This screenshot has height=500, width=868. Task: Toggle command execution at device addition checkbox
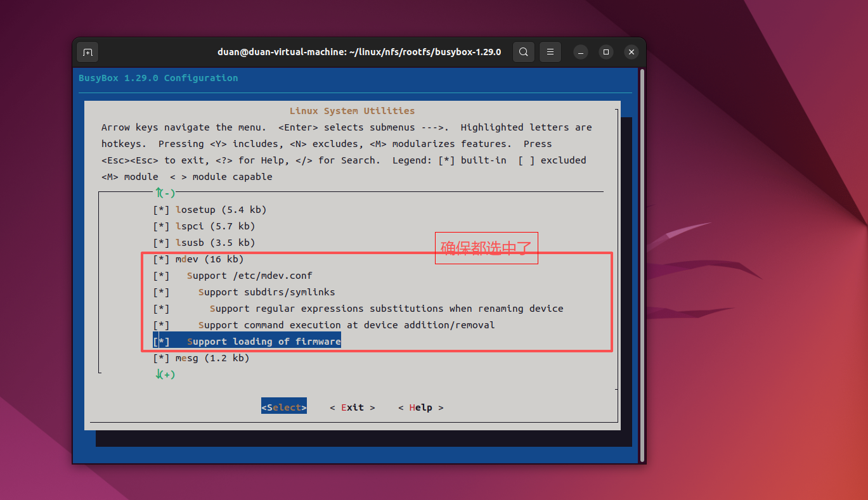point(162,325)
